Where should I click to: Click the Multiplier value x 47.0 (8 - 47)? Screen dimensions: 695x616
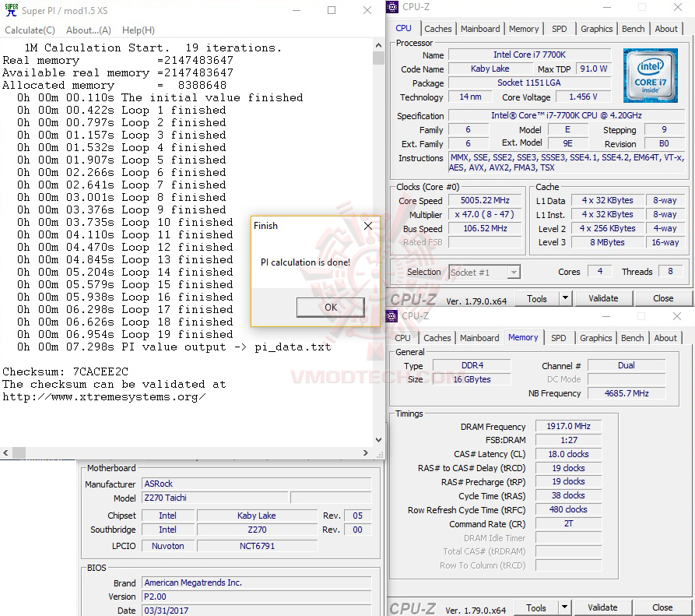(x=485, y=215)
